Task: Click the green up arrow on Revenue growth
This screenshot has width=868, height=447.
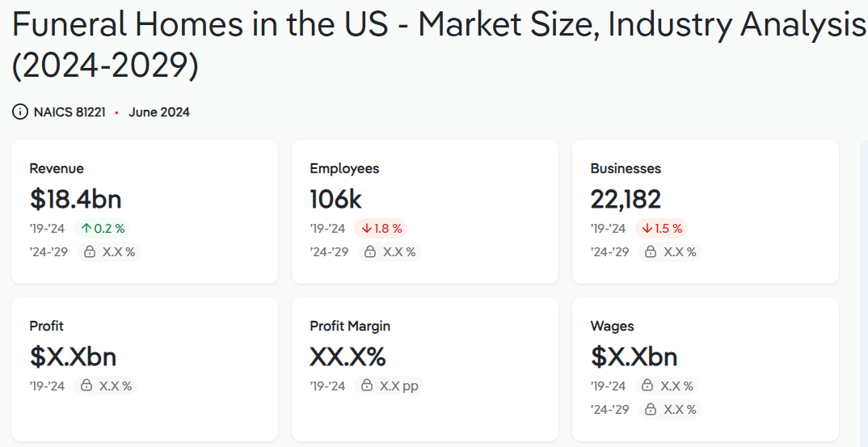Action: tap(86, 228)
